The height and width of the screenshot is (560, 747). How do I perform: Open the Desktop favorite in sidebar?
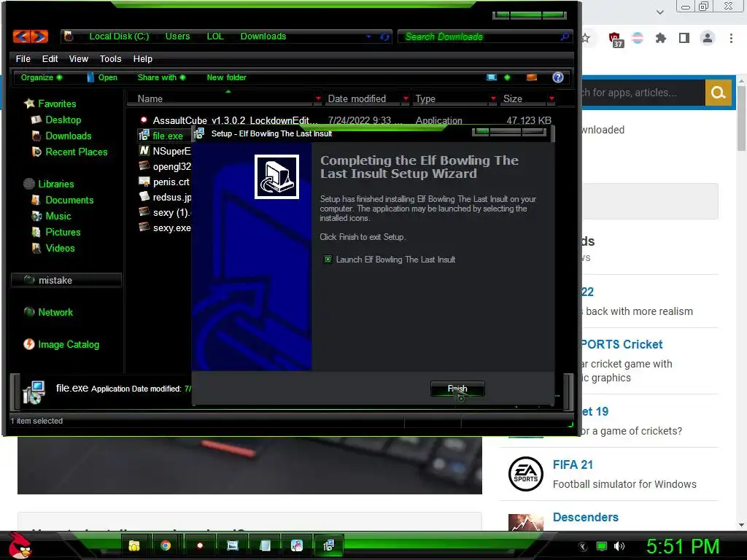[x=63, y=120]
